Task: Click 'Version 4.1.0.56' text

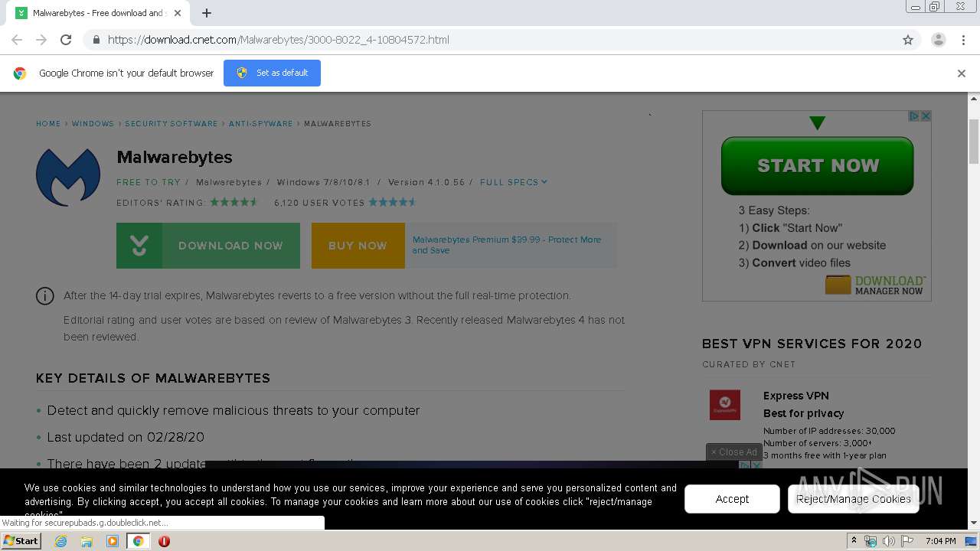Action: click(426, 182)
